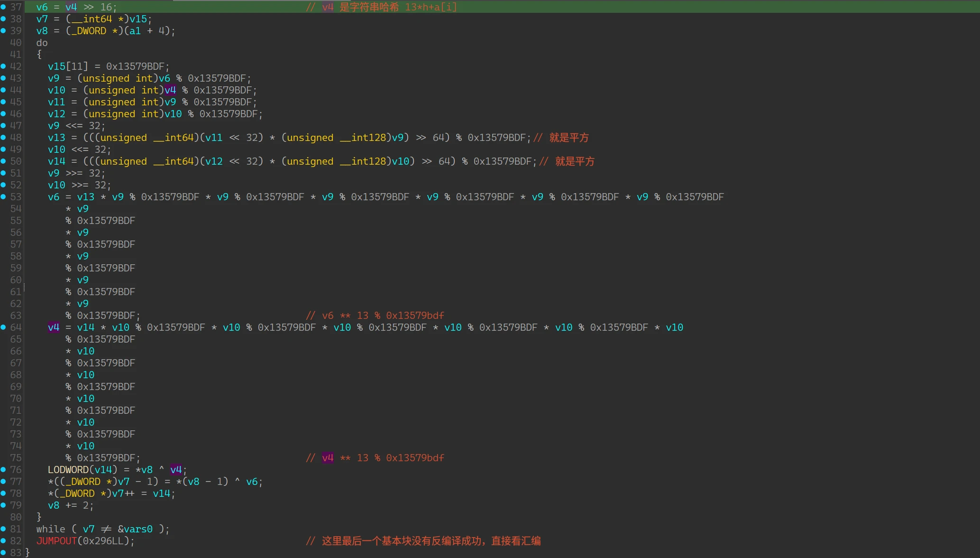The height and width of the screenshot is (558, 980).
Task: Click the blue dot beside line 64
Action: pos(3,327)
